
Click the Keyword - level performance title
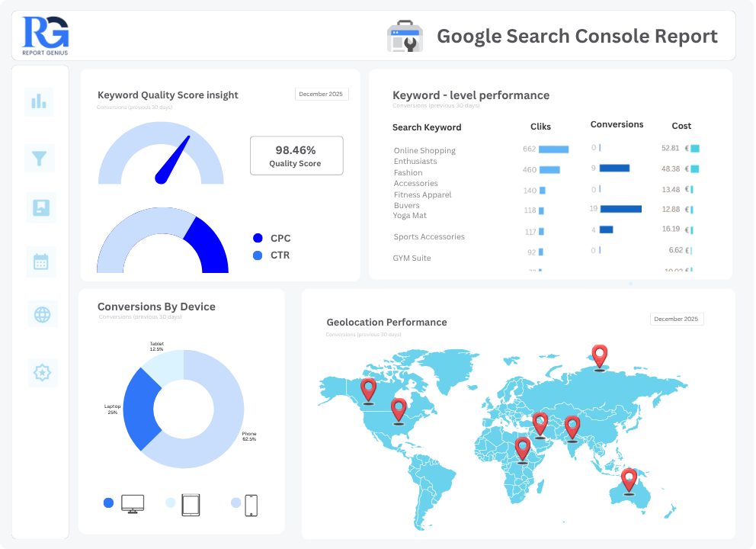[x=471, y=95]
